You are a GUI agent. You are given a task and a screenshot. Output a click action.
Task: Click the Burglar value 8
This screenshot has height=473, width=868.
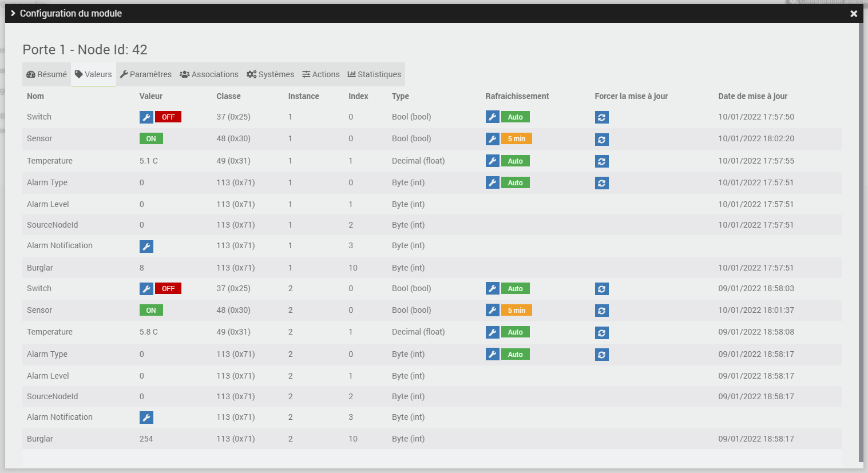click(x=142, y=268)
